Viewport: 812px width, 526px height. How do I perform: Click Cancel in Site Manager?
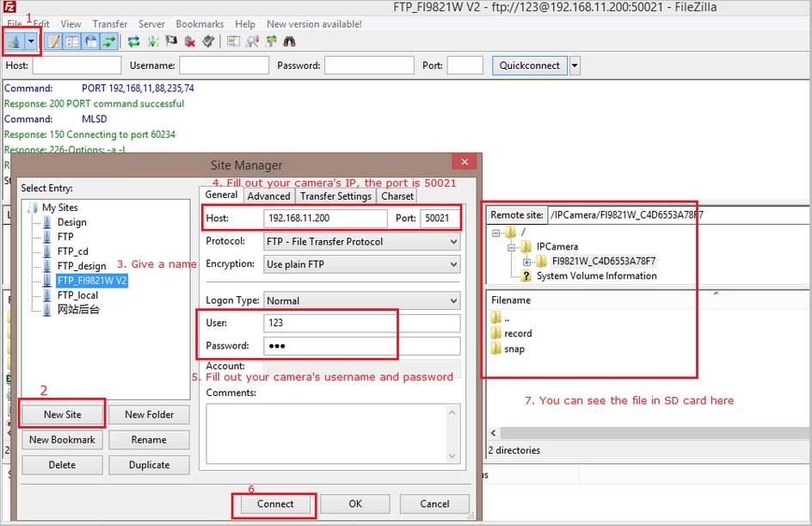coord(434,504)
